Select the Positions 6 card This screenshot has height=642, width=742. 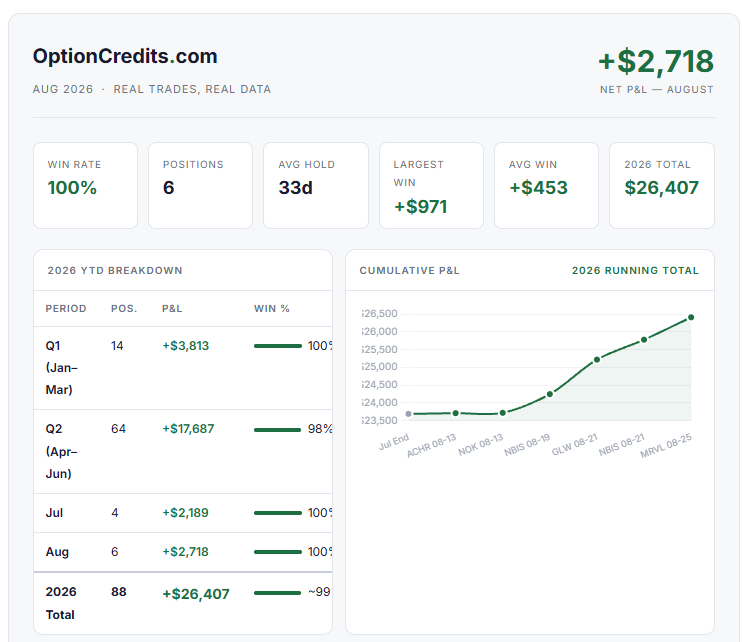pyautogui.click(x=201, y=185)
